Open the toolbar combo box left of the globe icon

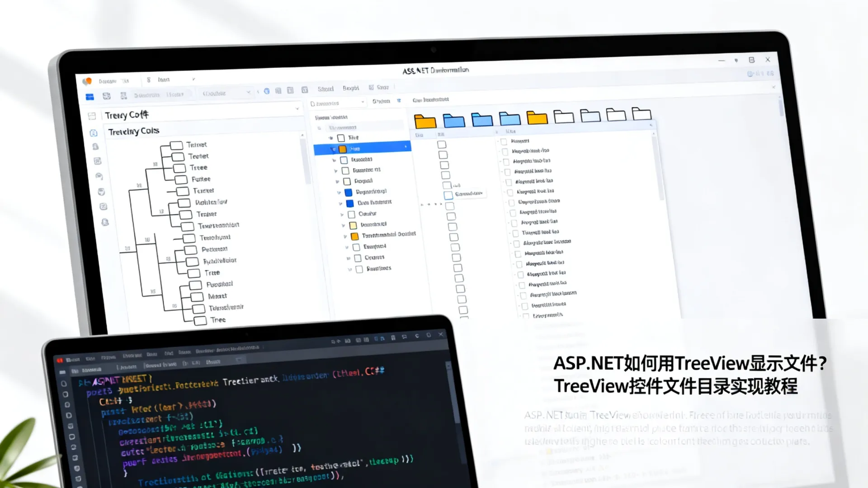pos(226,93)
